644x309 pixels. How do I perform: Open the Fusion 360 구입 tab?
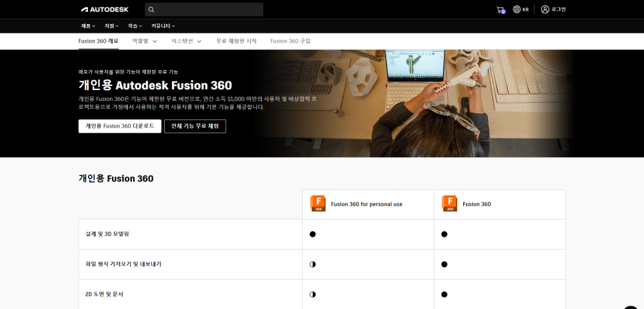[291, 41]
